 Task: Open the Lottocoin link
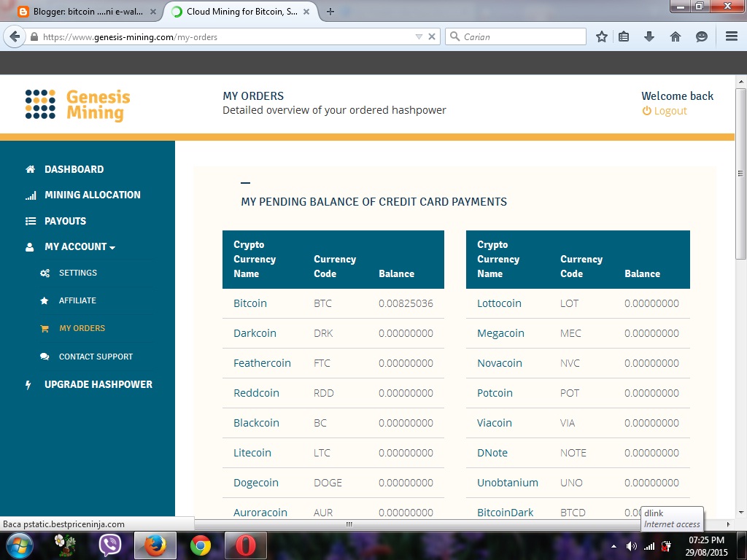[499, 303]
